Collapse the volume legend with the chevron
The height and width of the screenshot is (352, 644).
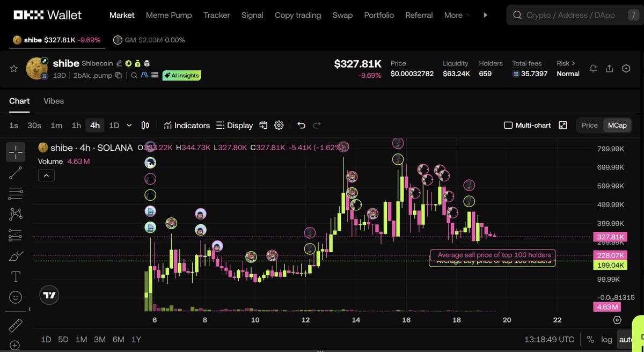pyautogui.click(x=46, y=175)
